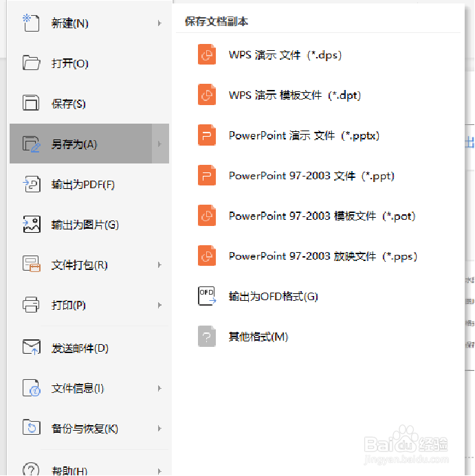Select 输出为OFD格式(G) option

[x=273, y=296]
